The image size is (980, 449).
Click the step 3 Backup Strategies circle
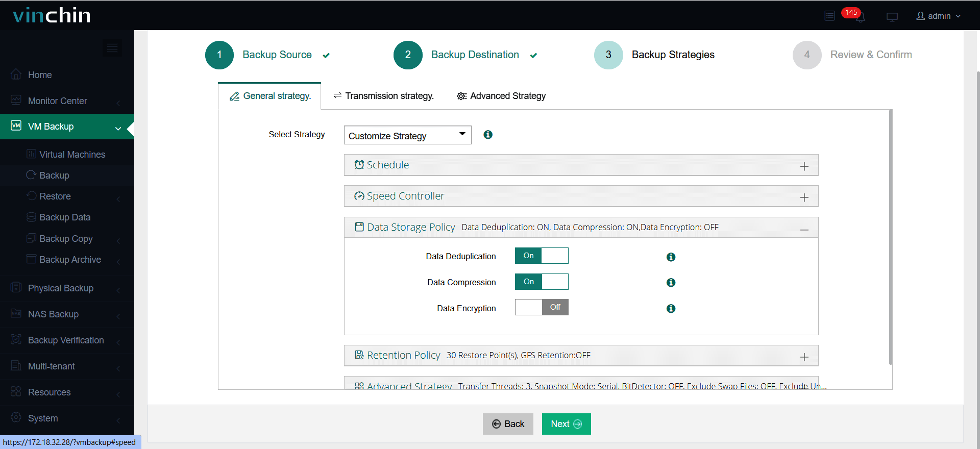pos(608,55)
